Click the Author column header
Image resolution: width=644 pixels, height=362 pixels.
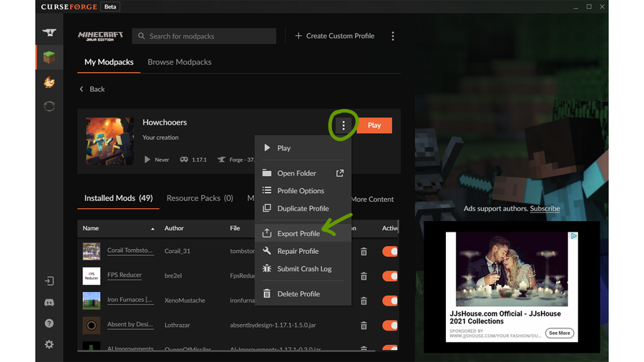[174, 228]
